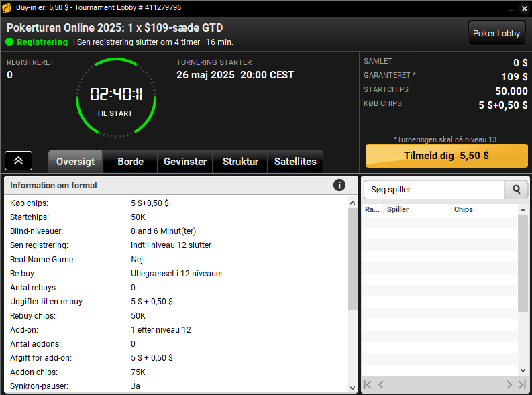Sort by Chips column header
This screenshot has height=395, width=532.
pos(484,209)
